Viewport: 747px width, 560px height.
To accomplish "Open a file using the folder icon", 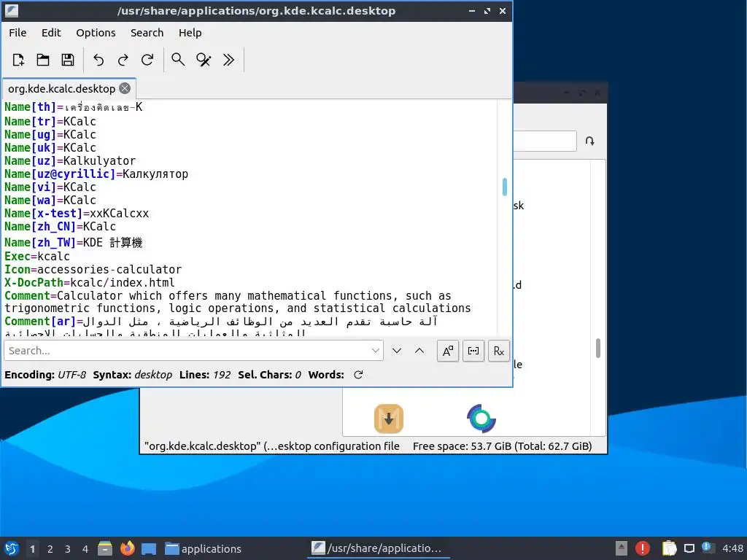I will [x=43, y=60].
